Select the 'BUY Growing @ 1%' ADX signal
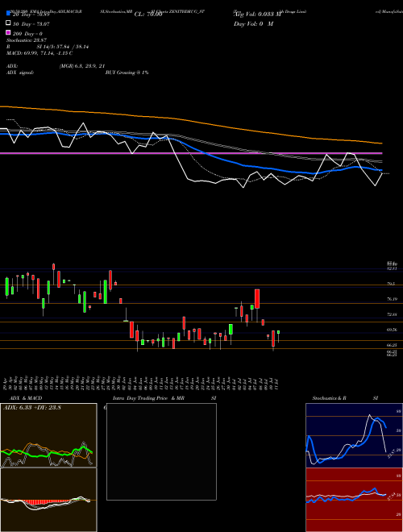This screenshot has height=532, width=403. (127, 73)
